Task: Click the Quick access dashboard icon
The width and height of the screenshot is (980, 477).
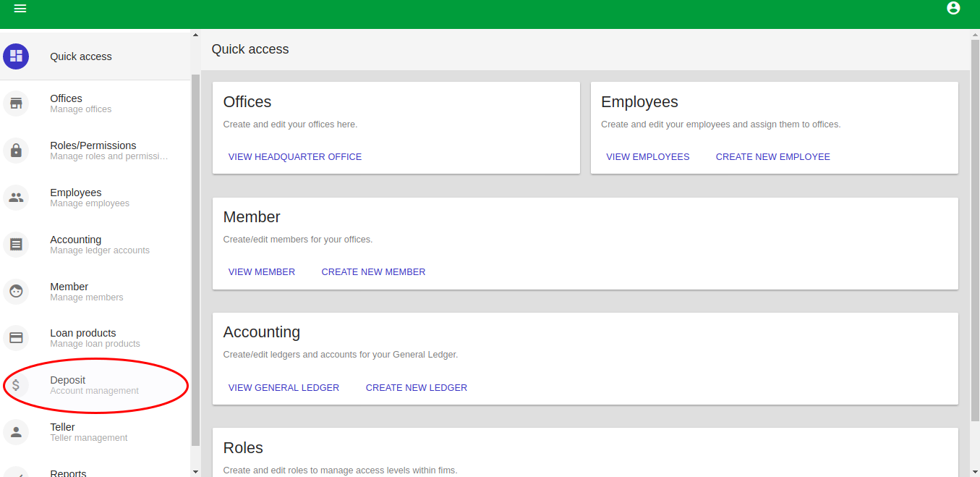Action: [x=16, y=56]
